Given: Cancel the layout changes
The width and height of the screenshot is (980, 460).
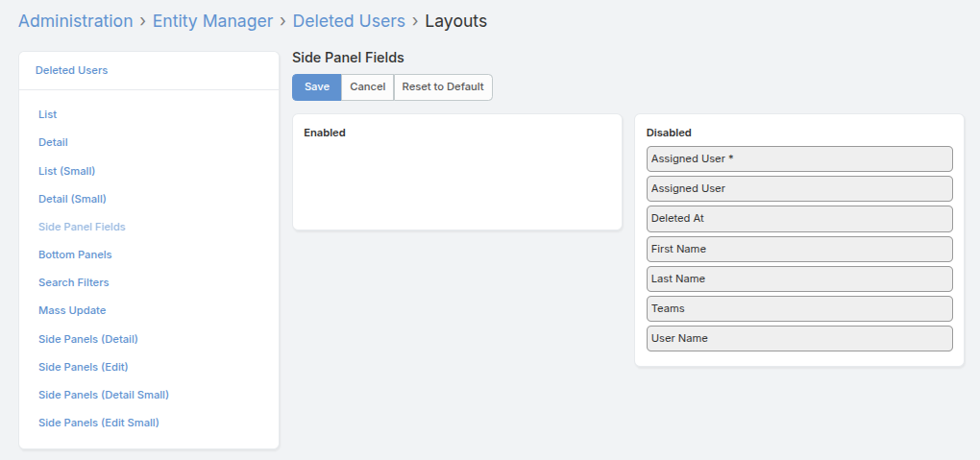Looking at the screenshot, I should pos(367,87).
